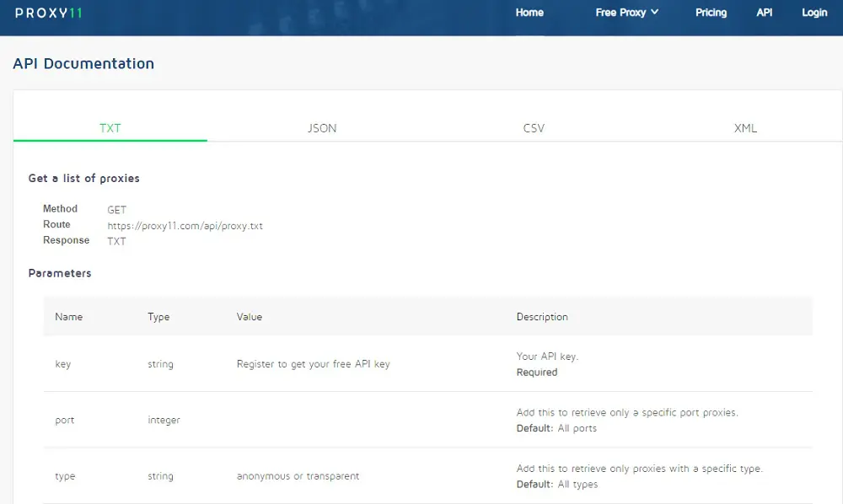Click the 'Your API key.' description
Screen dimensions: 843x504
[547, 357]
